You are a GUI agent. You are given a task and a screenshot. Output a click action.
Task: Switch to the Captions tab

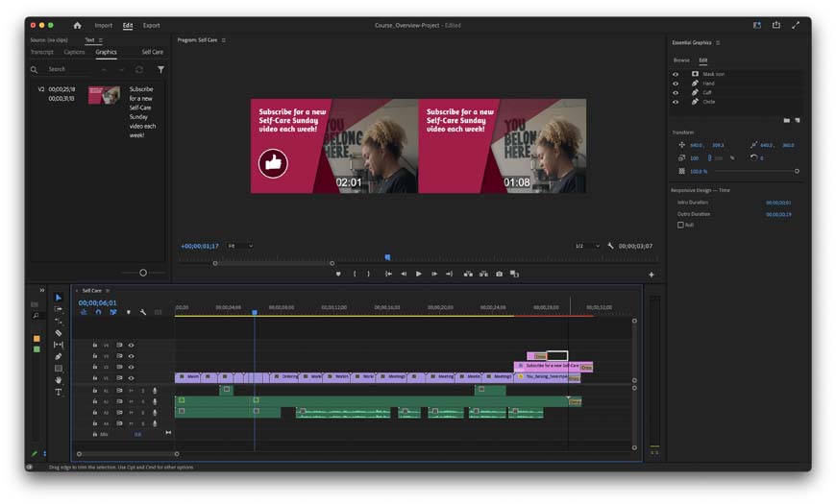point(74,52)
